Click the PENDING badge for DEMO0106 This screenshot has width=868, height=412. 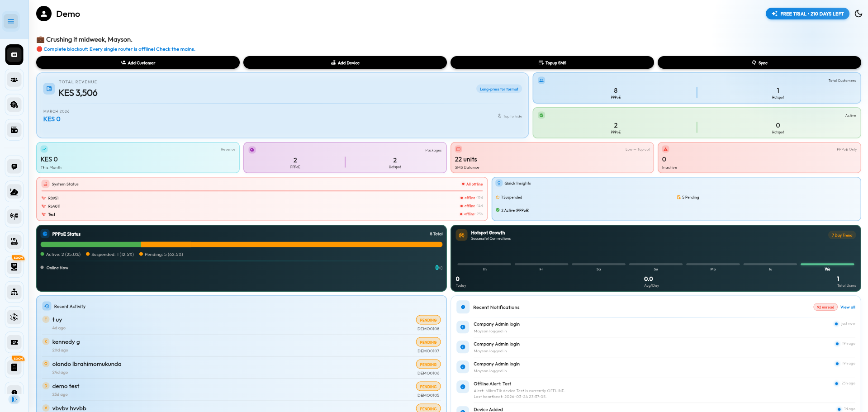tap(428, 364)
